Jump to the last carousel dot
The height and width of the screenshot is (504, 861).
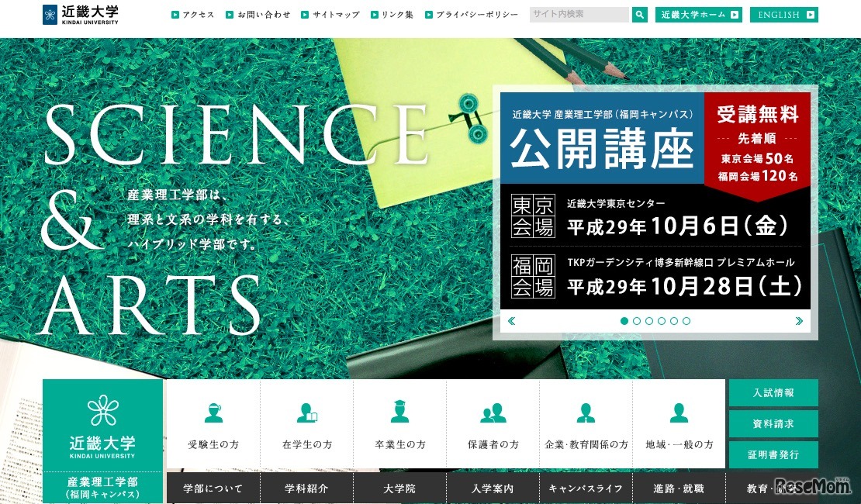pos(686,321)
